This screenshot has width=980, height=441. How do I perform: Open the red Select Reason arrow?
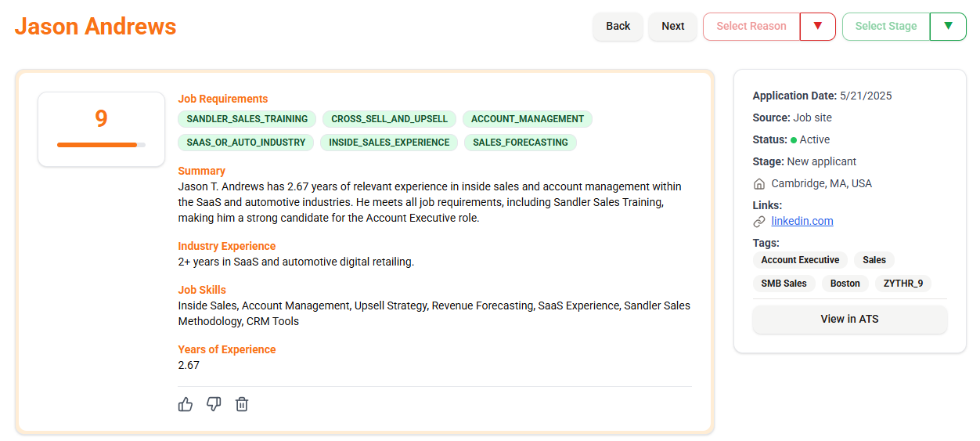tap(818, 26)
